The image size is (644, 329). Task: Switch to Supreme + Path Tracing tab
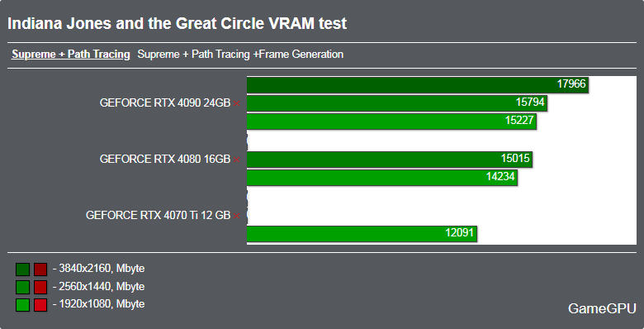tap(71, 55)
